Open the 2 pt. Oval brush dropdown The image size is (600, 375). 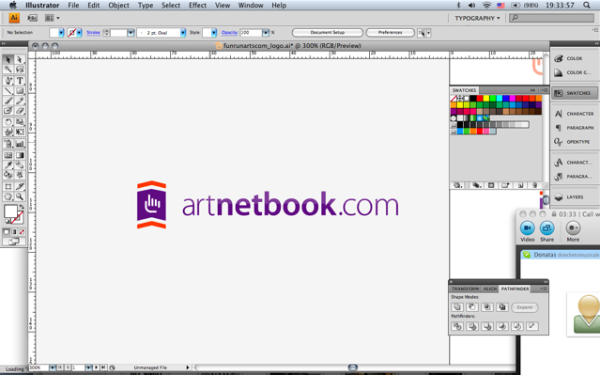coord(183,33)
